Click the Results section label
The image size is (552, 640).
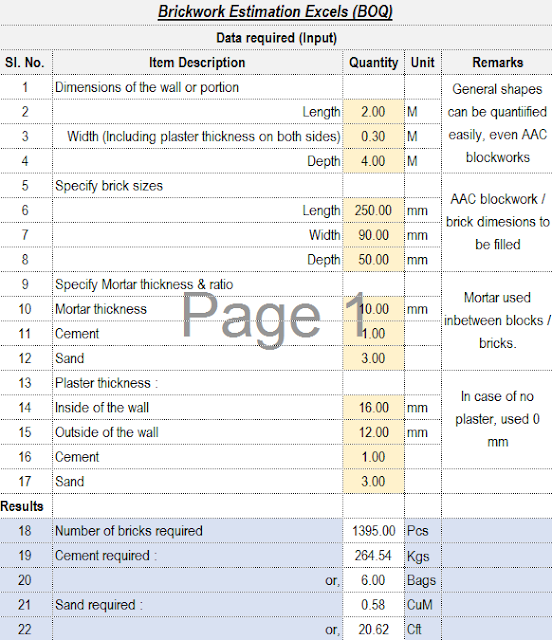[22, 506]
